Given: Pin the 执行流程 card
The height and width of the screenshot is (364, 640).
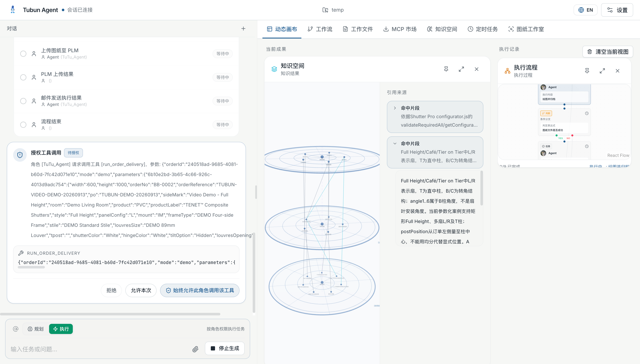Looking at the screenshot, I should point(587,71).
